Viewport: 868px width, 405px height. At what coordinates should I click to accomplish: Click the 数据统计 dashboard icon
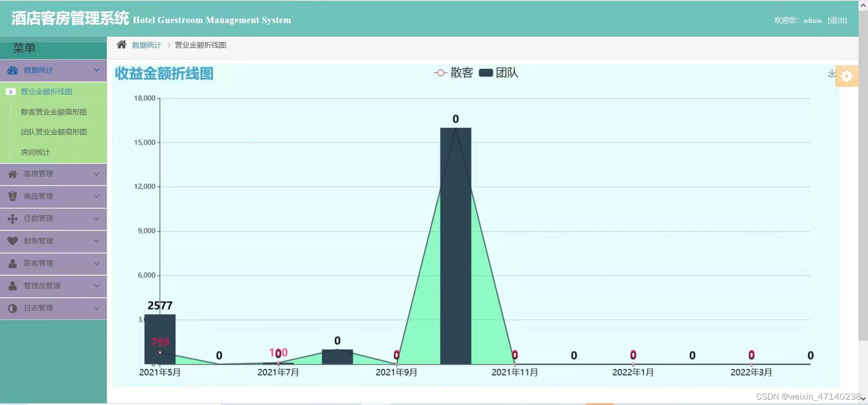tap(13, 71)
